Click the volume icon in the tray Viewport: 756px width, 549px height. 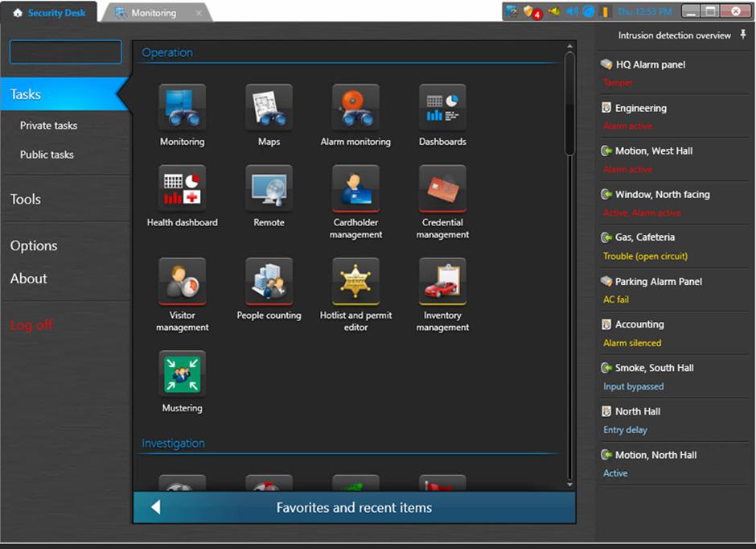pyautogui.click(x=572, y=11)
